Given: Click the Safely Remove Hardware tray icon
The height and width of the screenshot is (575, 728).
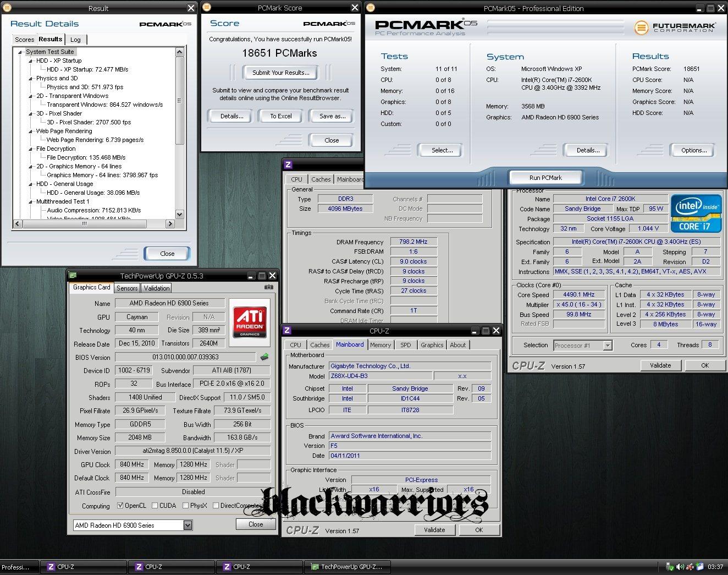Looking at the screenshot, I should point(670,567).
